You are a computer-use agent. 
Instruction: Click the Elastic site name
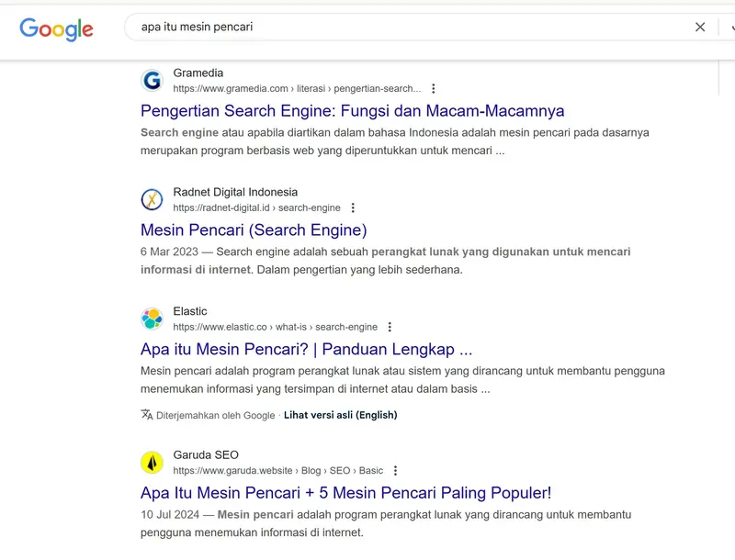pyautogui.click(x=190, y=311)
